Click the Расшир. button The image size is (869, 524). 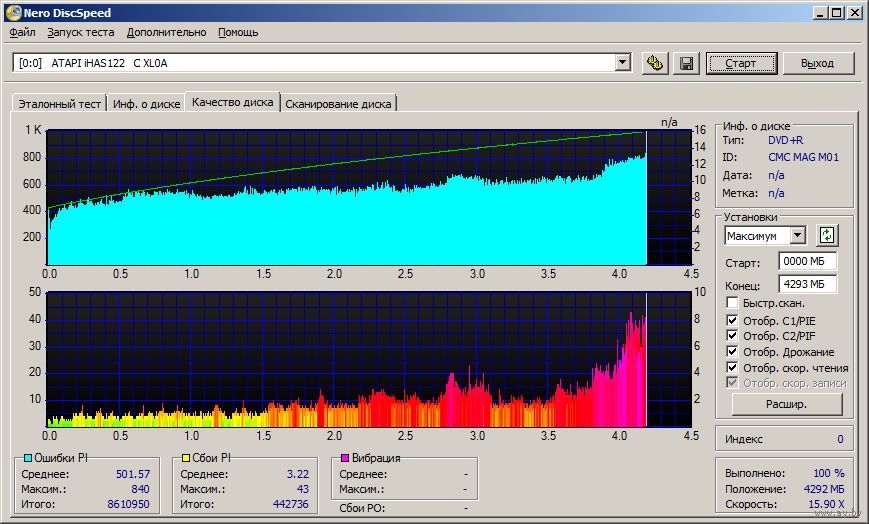(786, 404)
